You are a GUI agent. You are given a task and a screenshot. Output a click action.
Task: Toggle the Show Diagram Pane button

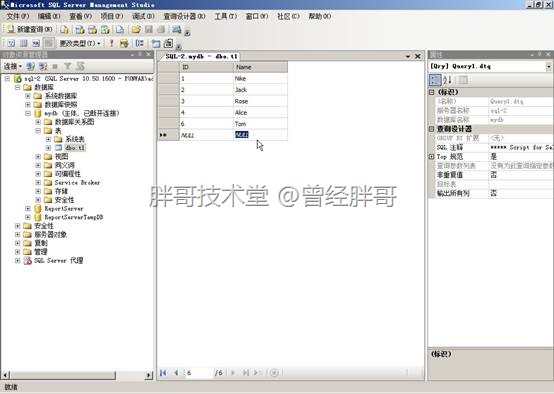tap(11, 43)
